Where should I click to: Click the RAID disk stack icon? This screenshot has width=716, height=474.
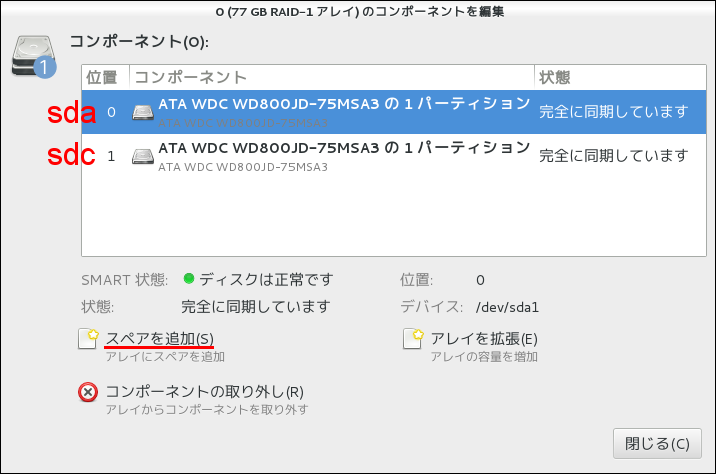click(x=34, y=57)
